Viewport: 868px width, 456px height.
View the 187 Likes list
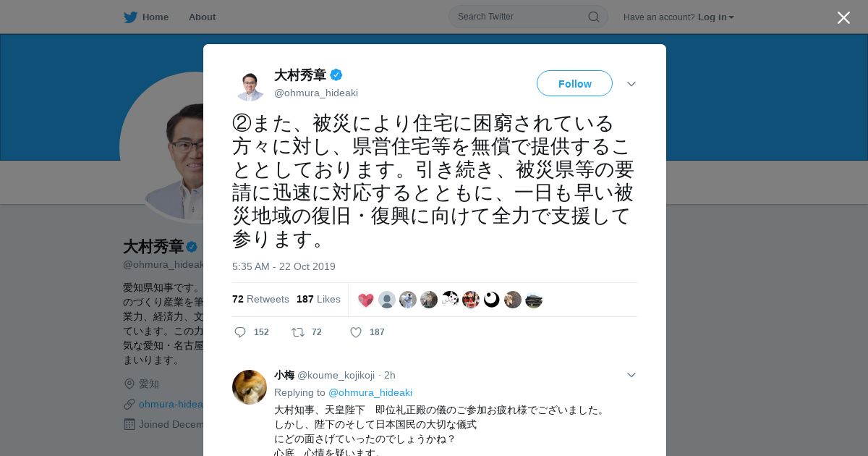click(318, 299)
